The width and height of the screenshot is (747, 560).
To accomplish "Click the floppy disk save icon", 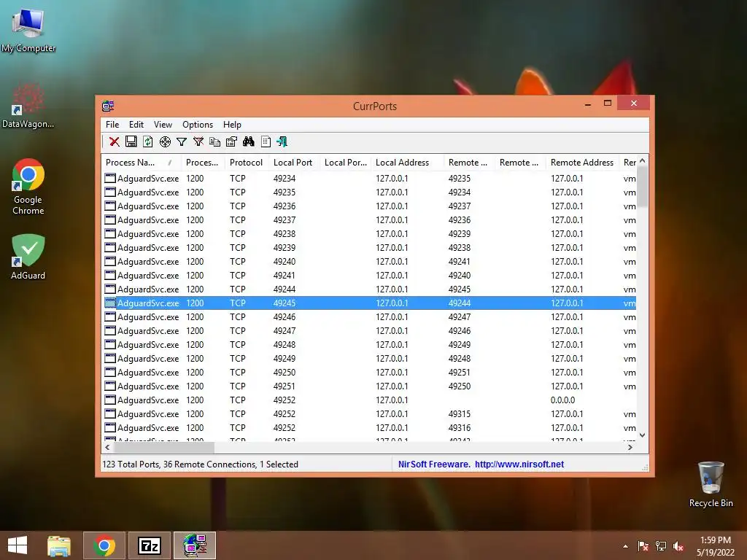I will point(131,141).
